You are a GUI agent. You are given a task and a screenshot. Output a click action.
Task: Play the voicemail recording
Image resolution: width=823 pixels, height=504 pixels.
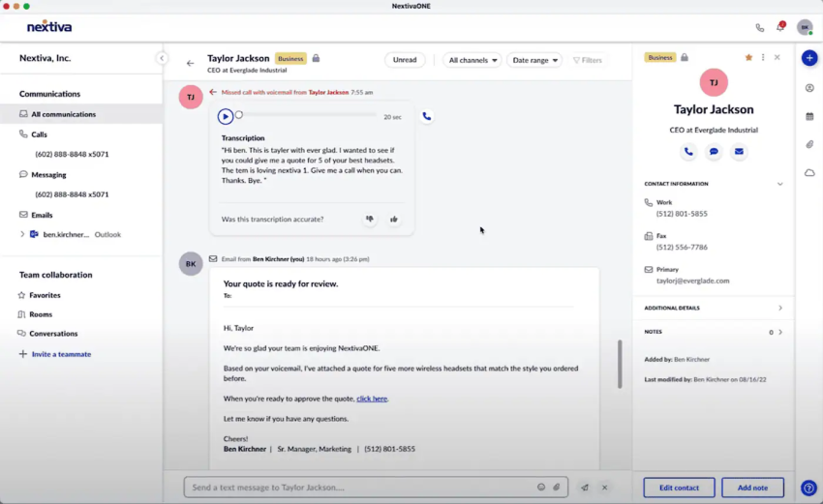[x=226, y=116]
